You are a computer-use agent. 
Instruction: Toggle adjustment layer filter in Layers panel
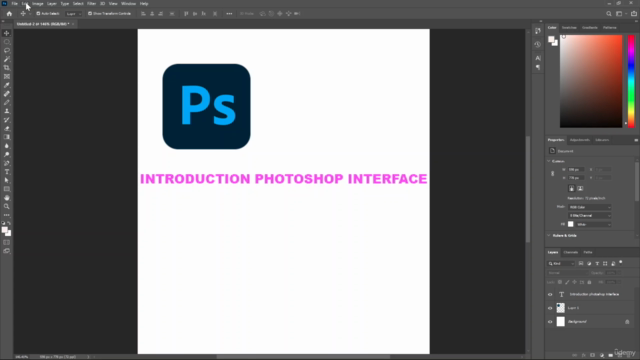(x=589, y=264)
